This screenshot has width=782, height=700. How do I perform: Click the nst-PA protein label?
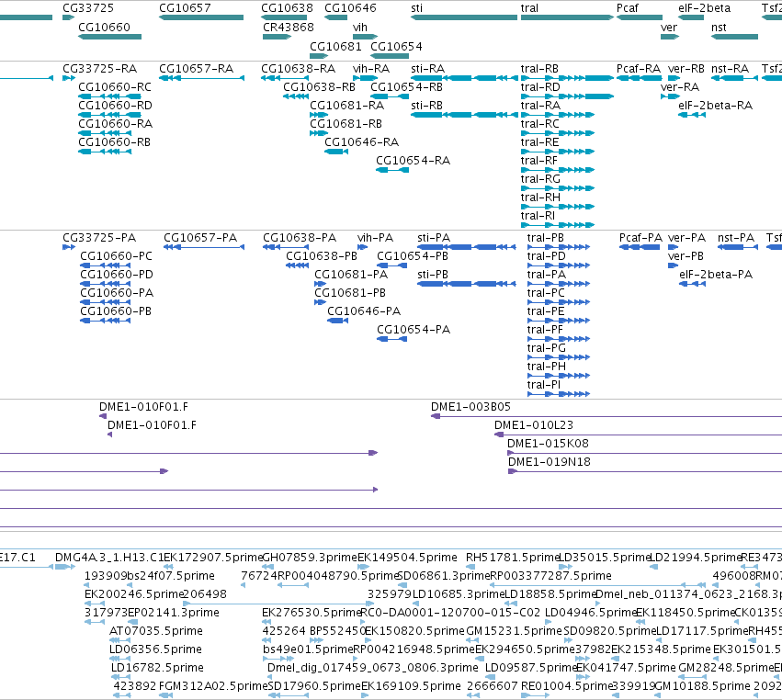(x=736, y=237)
